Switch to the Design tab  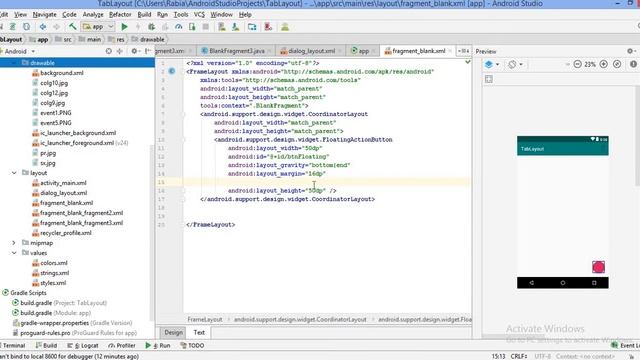[x=173, y=333]
